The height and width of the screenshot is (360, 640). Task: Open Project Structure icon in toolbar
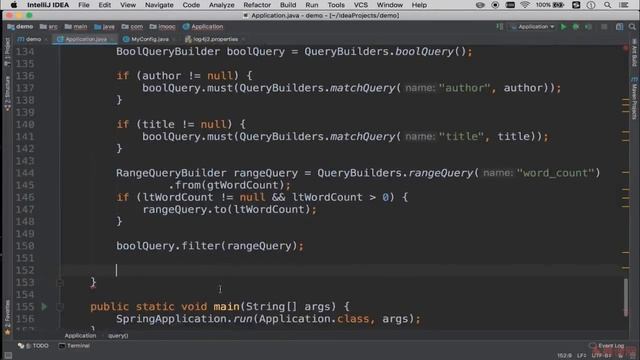pos(620,27)
